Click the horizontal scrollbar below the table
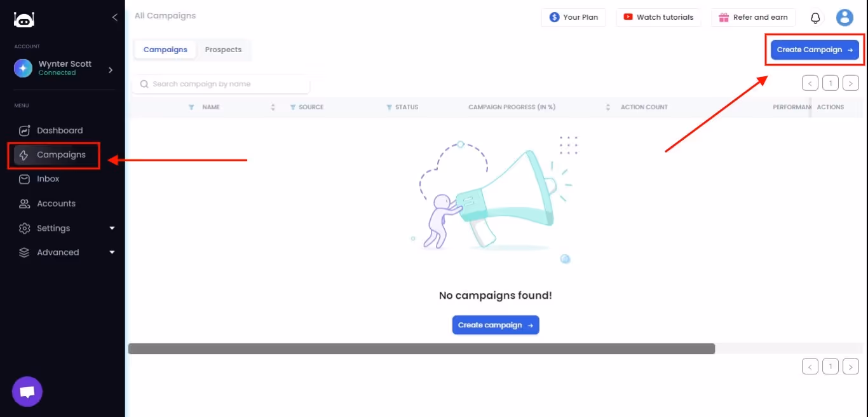Screen dimensions: 868x417 point(422,348)
